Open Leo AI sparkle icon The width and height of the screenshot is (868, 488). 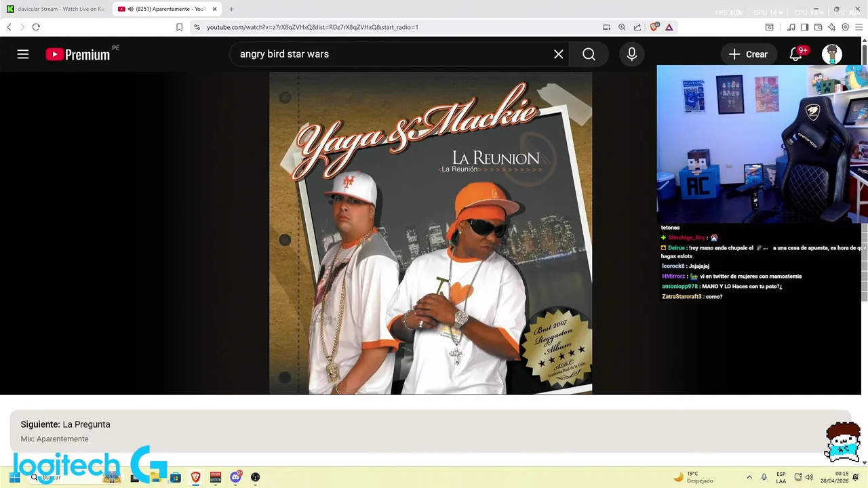831,27
